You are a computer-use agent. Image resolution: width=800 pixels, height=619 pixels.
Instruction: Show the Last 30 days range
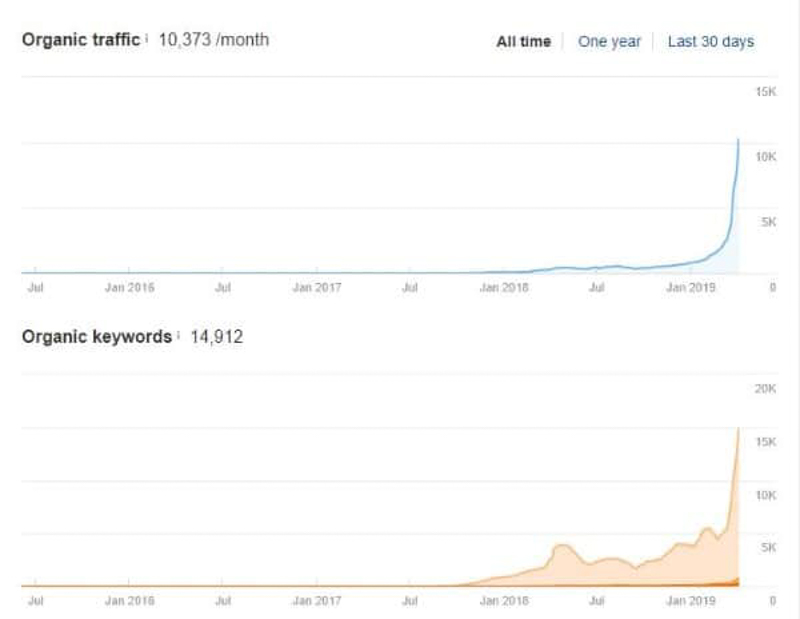[710, 42]
